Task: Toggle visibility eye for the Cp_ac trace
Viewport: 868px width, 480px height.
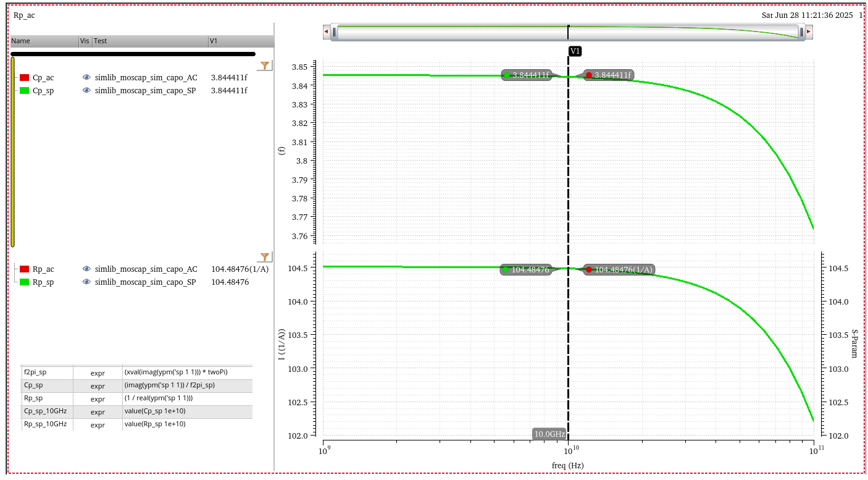Action: tap(86, 78)
